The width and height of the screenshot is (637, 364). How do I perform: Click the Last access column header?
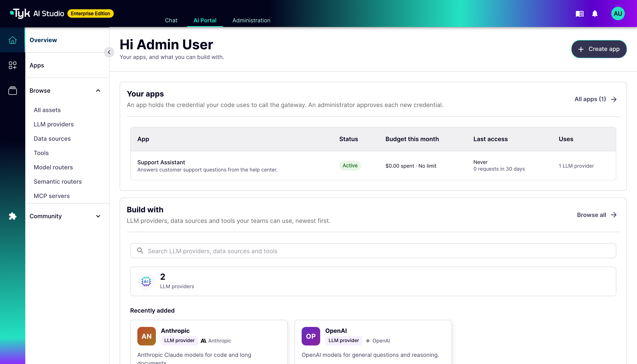(491, 139)
